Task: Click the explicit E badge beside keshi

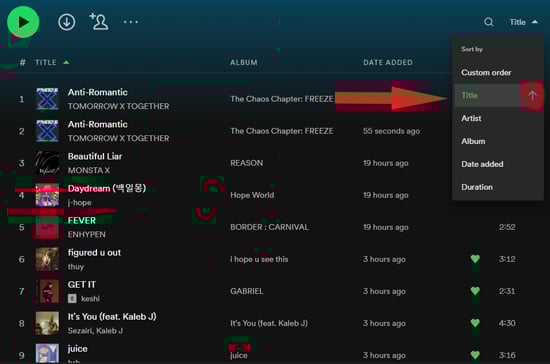Action: tap(72, 298)
